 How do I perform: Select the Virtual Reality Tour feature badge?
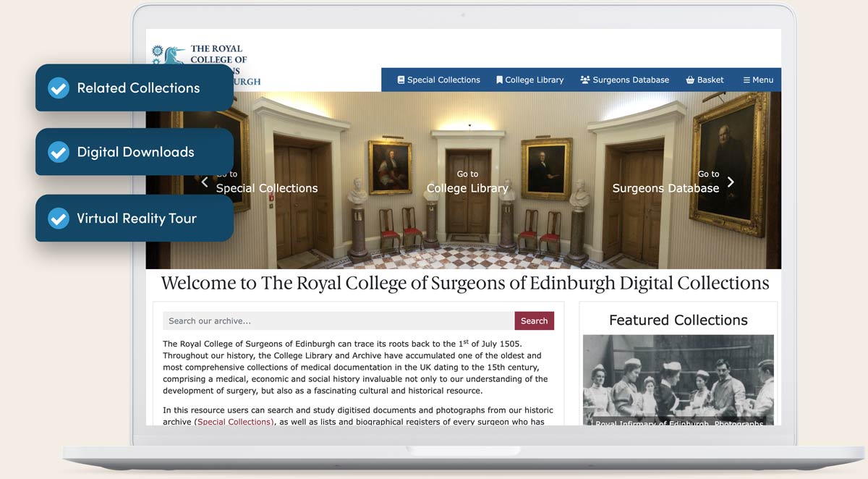point(135,218)
